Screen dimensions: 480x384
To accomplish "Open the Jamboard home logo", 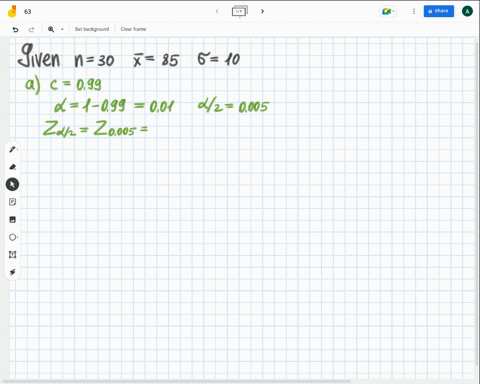I will (12, 11).
